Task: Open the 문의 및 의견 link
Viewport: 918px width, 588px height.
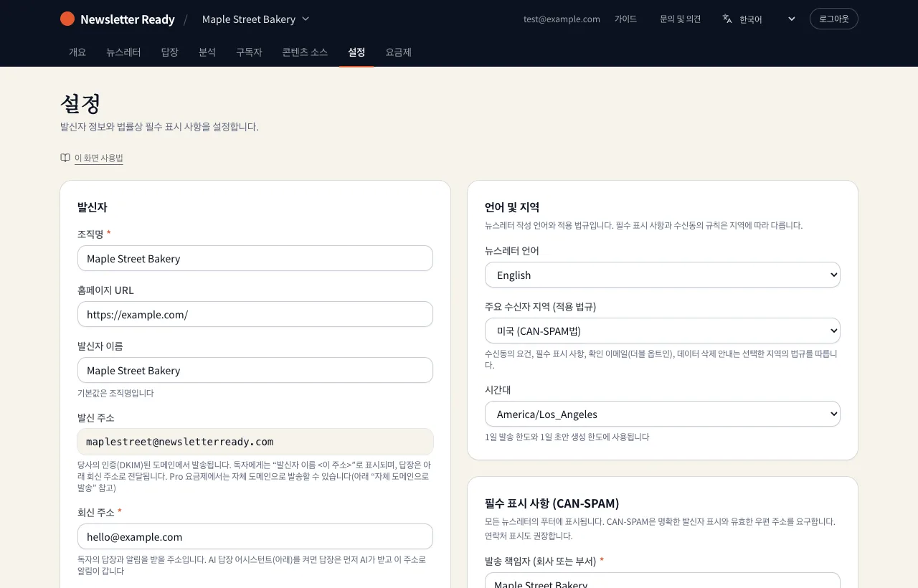Action: [681, 19]
